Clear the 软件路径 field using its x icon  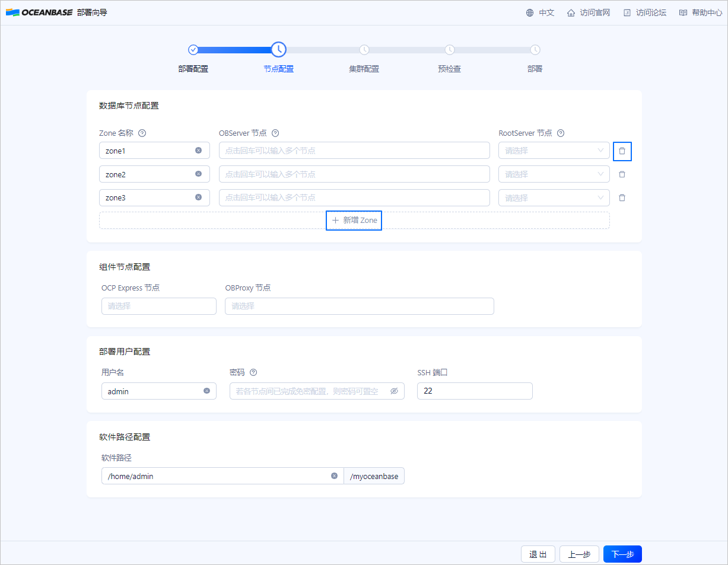pos(334,475)
